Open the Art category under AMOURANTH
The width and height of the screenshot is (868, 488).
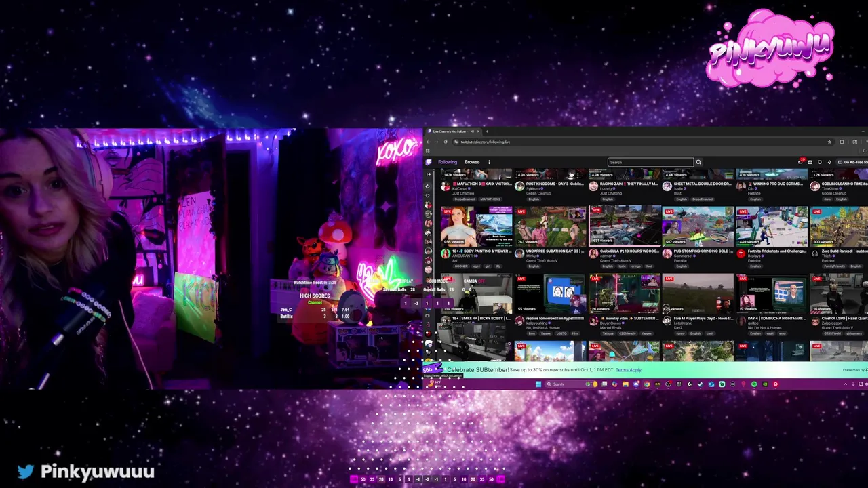(455, 260)
